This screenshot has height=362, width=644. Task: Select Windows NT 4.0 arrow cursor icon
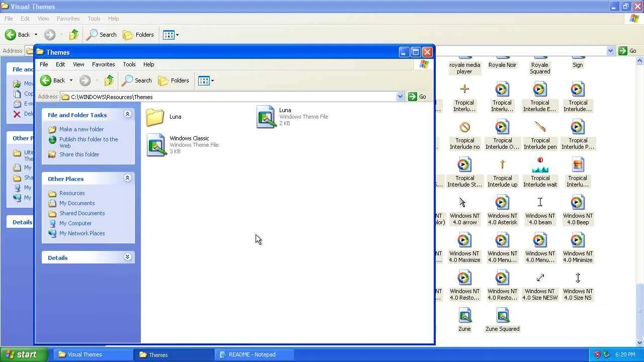click(463, 203)
